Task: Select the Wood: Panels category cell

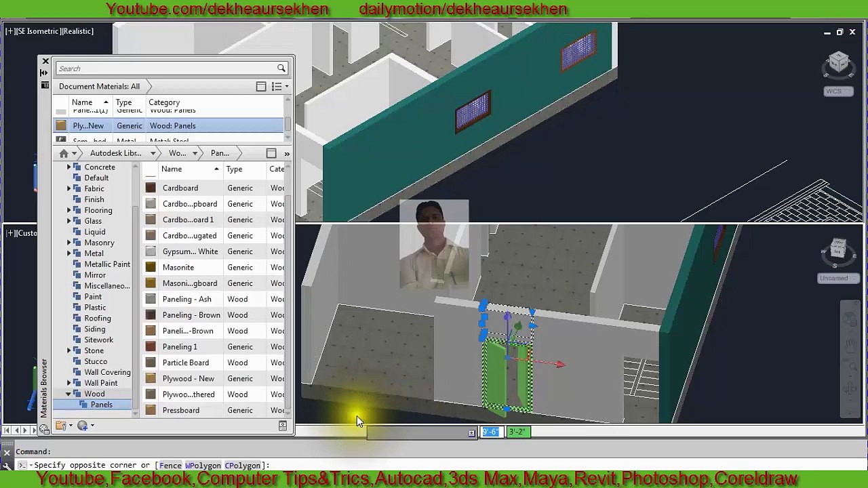Action: [x=172, y=125]
